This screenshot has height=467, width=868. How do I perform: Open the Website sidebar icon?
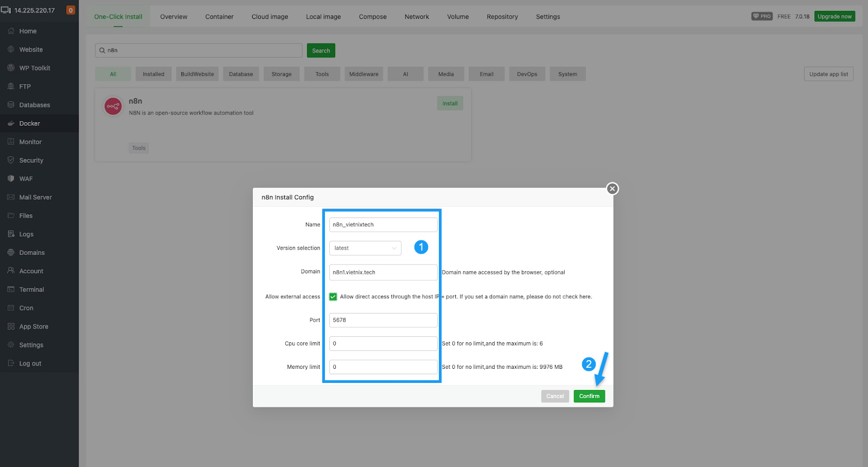(x=11, y=49)
